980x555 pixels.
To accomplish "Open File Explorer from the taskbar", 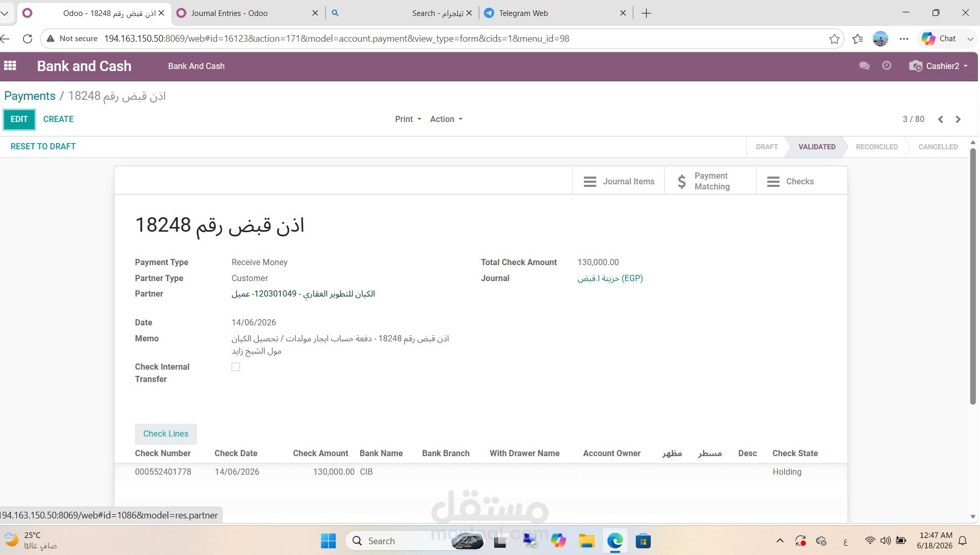I will pyautogui.click(x=586, y=541).
